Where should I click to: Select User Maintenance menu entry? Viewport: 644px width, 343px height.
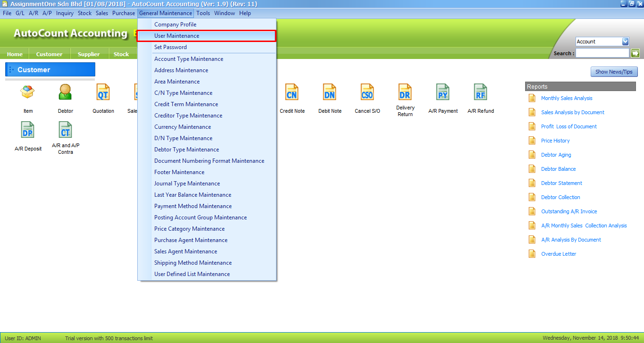point(207,36)
